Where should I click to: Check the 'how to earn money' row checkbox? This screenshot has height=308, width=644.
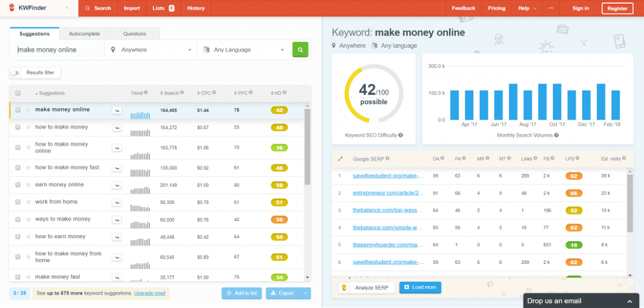click(18, 237)
